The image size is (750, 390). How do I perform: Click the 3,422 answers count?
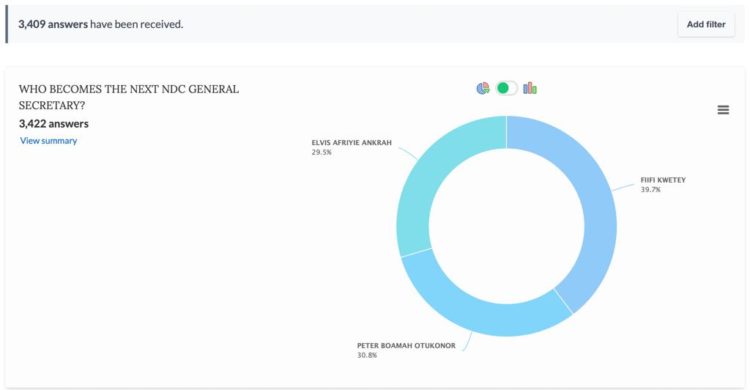(x=54, y=124)
